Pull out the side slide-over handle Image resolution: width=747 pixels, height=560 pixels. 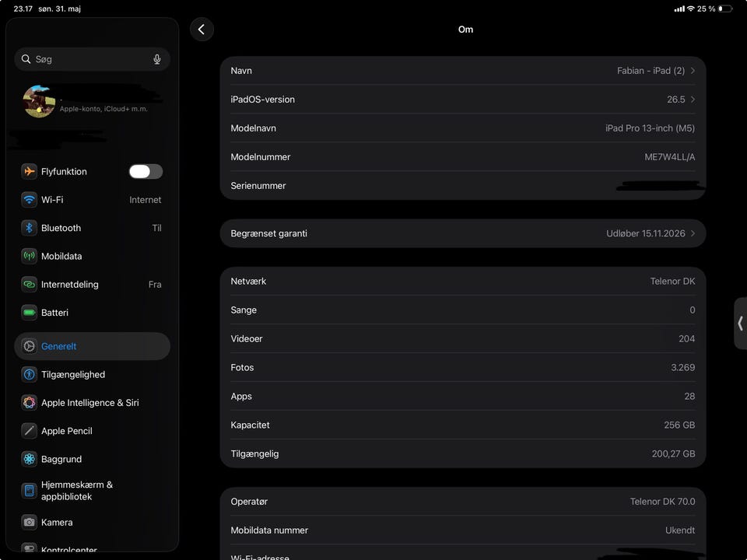(x=740, y=324)
